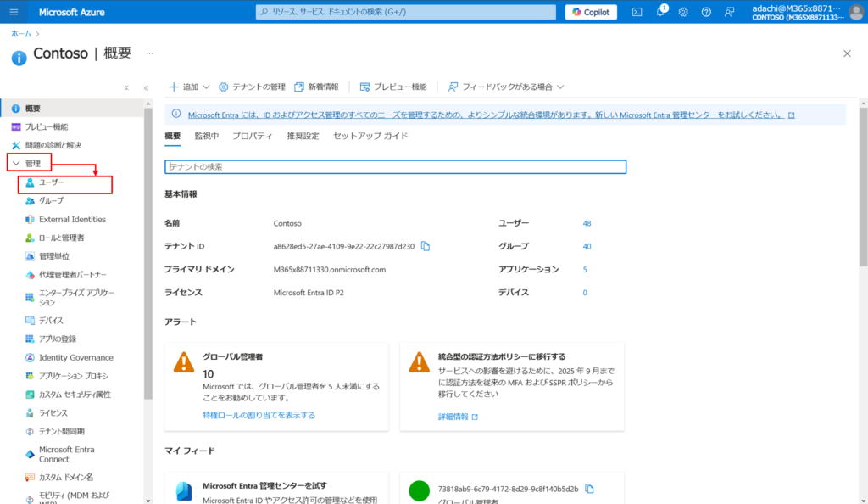Image resolution: width=868 pixels, height=504 pixels.
Task: Click the カスタム セキュリティ属性 icon
Action: [x=30, y=395]
